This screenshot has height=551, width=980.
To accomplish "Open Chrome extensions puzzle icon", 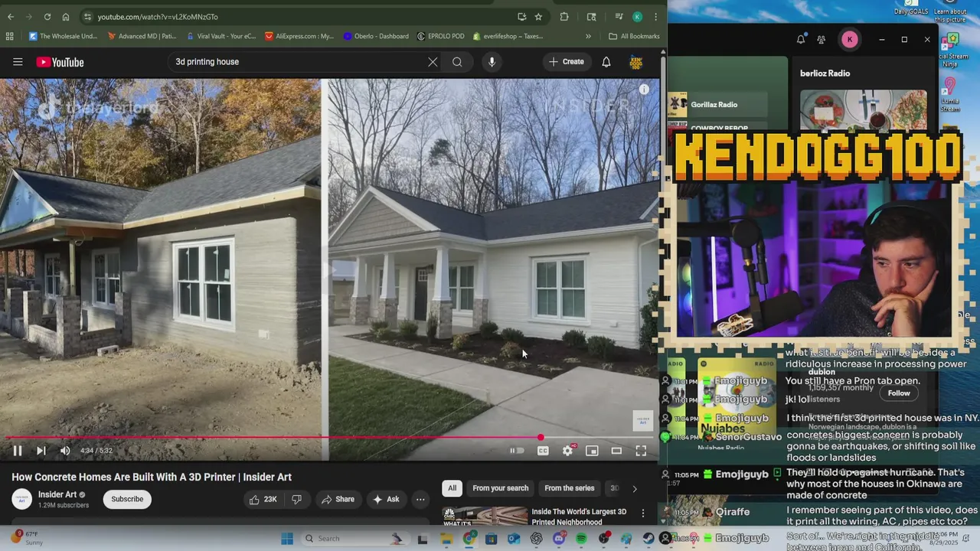I will tap(564, 17).
